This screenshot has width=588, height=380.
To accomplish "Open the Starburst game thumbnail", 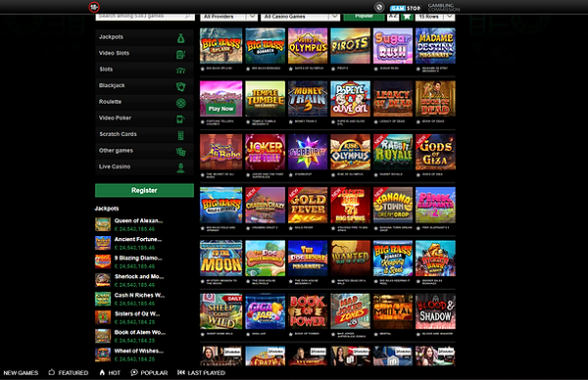I will click(308, 152).
